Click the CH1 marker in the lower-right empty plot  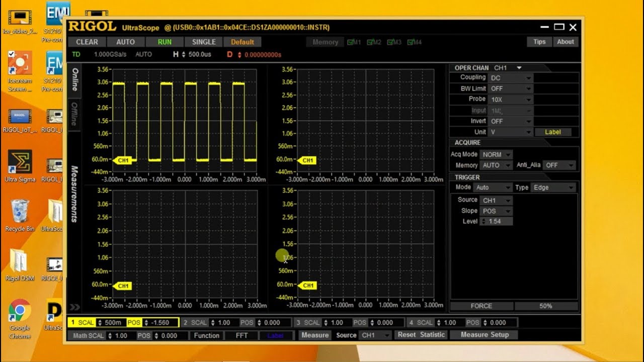(x=307, y=285)
